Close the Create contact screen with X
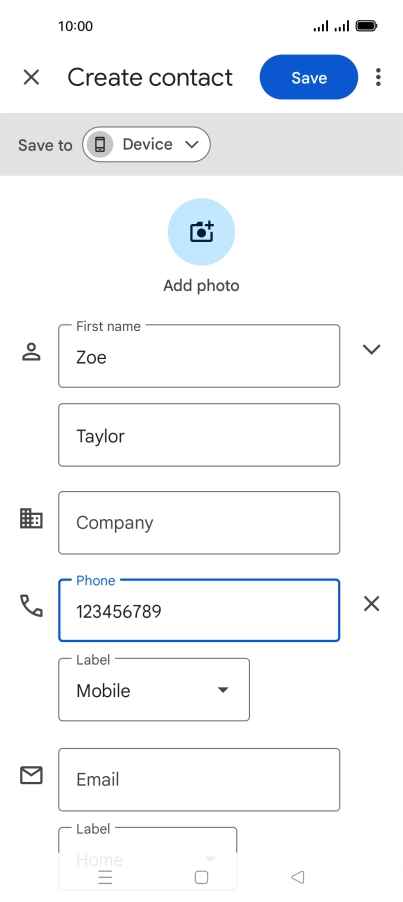 coord(31,77)
